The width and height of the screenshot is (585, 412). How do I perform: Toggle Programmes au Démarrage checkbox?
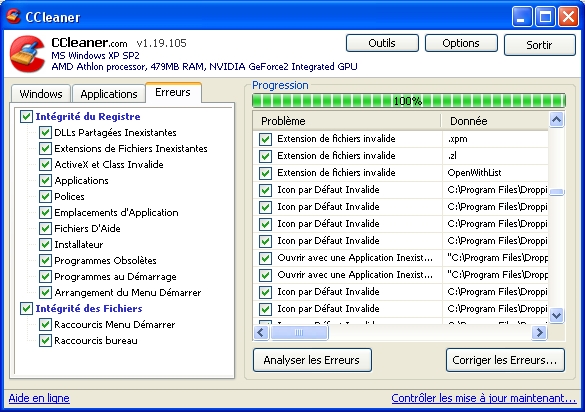tap(45, 277)
